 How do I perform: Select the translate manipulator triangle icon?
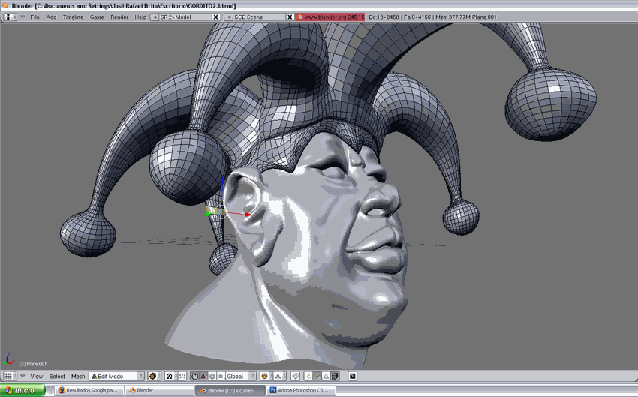coord(203,376)
